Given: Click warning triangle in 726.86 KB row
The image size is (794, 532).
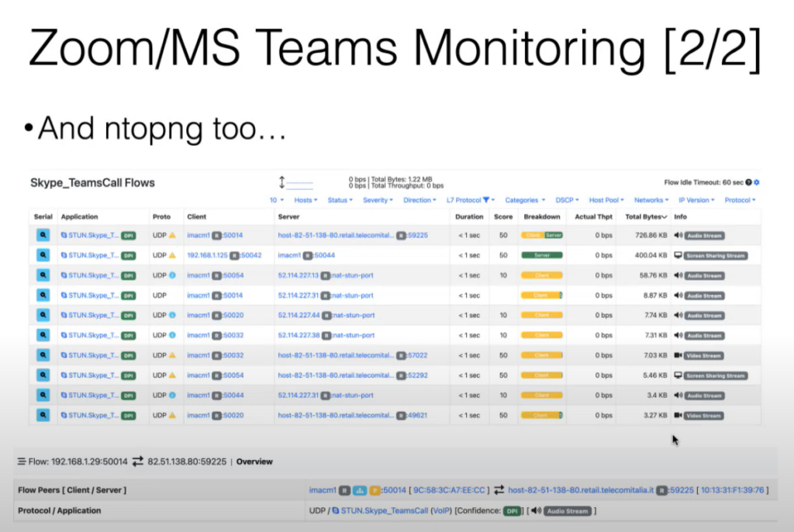Looking at the screenshot, I should click(172, 235).
